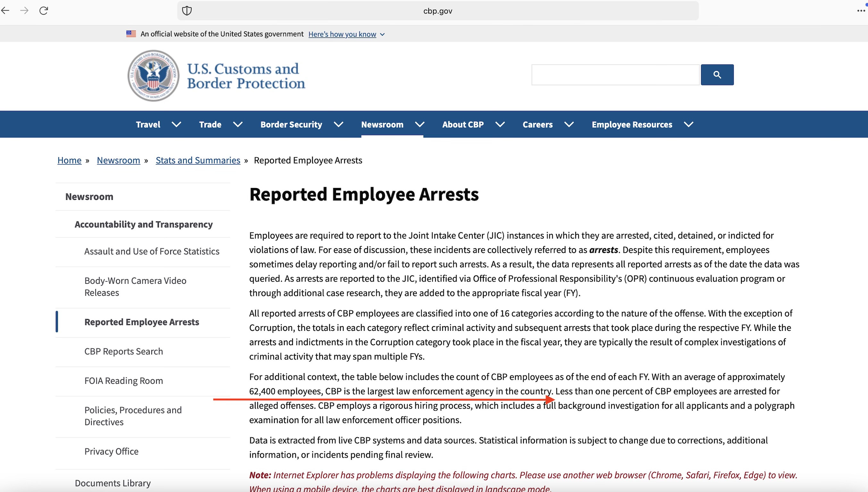This screenshot has width=868, height=492.
Task: Click the magnifying glass search button
Action: (x=717, y=75)
